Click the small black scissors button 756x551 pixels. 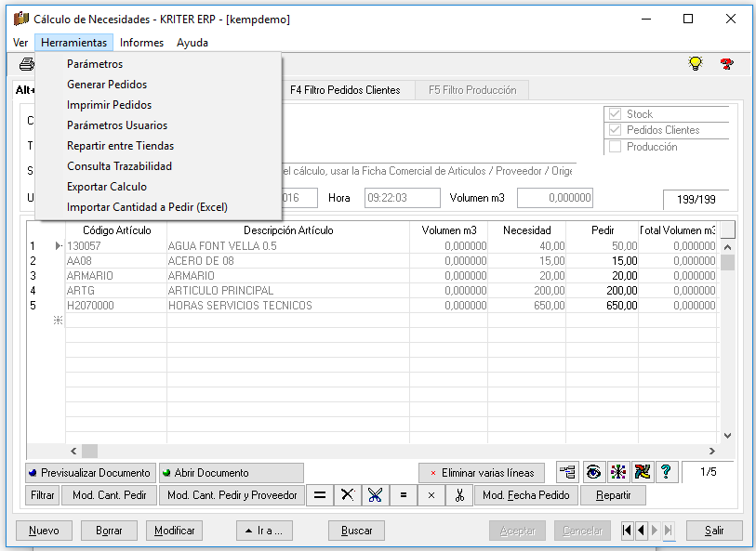459,495
